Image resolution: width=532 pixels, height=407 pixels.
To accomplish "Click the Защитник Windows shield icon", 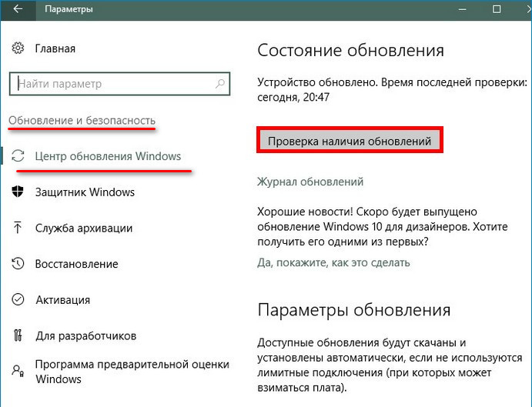I will click(18, 192).
